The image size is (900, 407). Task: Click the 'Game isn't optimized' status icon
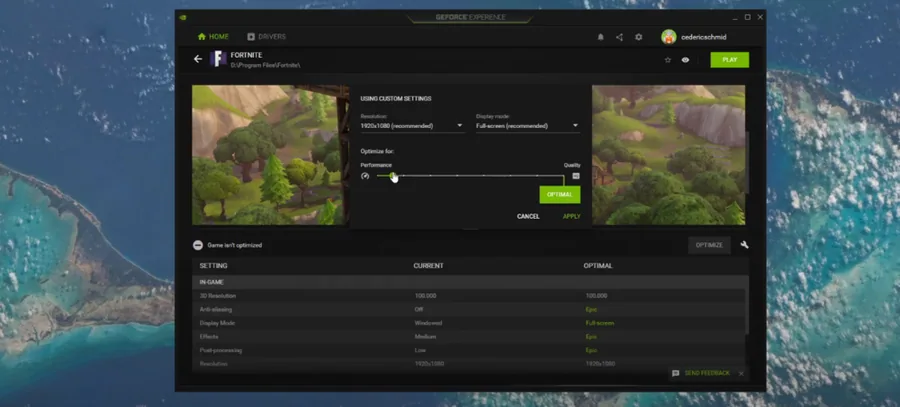pyautogui.click(x=197, y=245)
